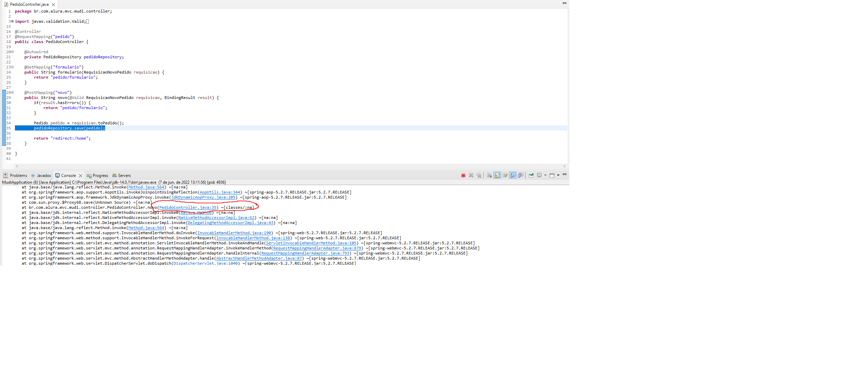Open the Native Method link
Screen dimensions: 868x366
(196, 212)
